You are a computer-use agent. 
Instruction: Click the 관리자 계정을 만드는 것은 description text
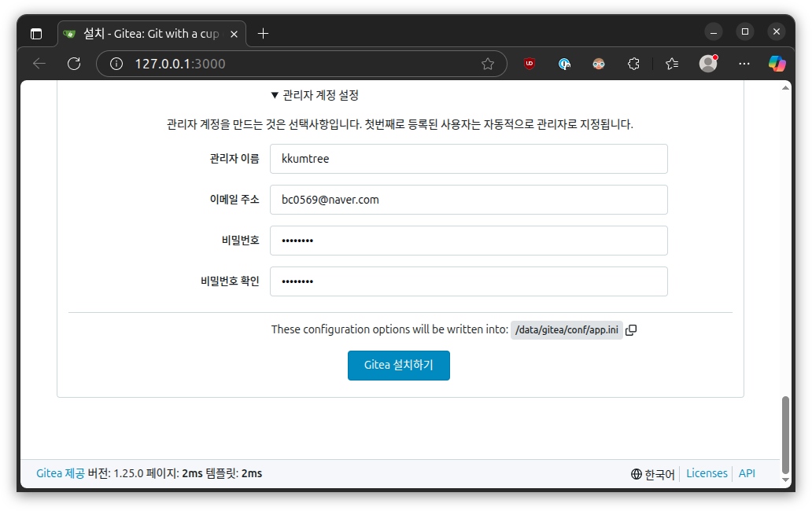point(400,125)
